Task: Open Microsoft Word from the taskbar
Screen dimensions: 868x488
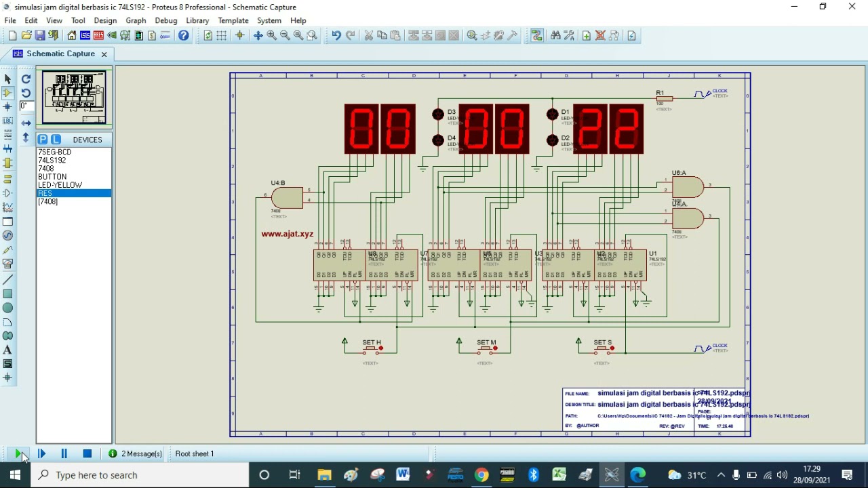Action: (x=403, y=474)
